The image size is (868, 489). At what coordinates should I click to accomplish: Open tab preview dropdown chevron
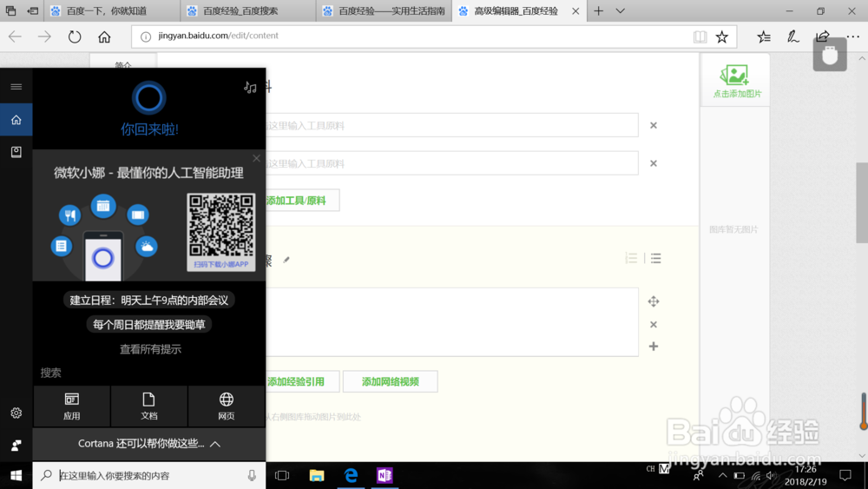click(x=621, y=11)
